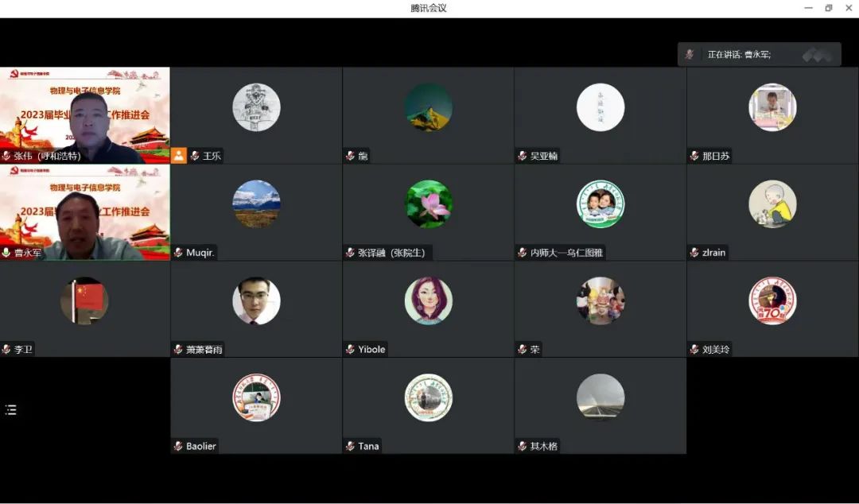Restore down the 腾讯会议 window
Image resolution: width=859 pixels, height=504 pixels.
point(828,8)
